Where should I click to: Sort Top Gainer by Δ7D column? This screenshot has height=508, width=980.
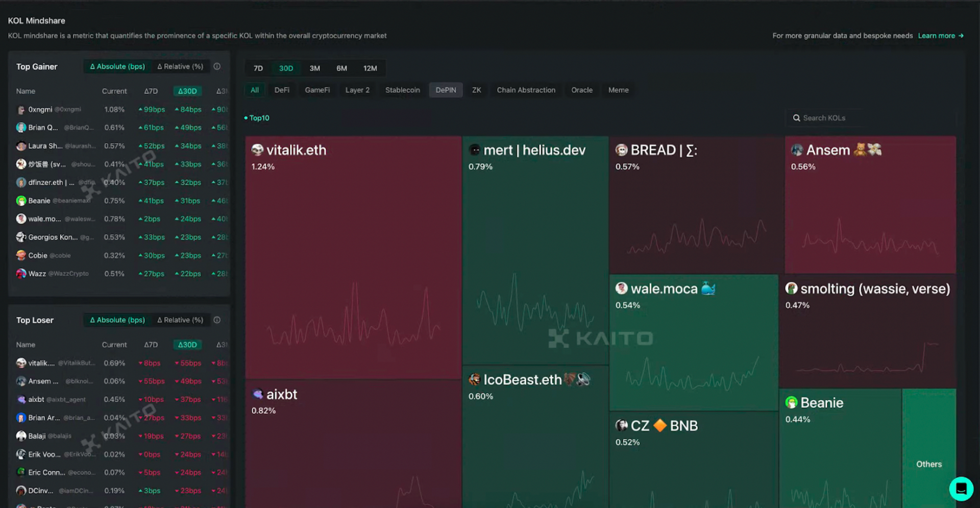pyautogui.click(x=151, y=91)
